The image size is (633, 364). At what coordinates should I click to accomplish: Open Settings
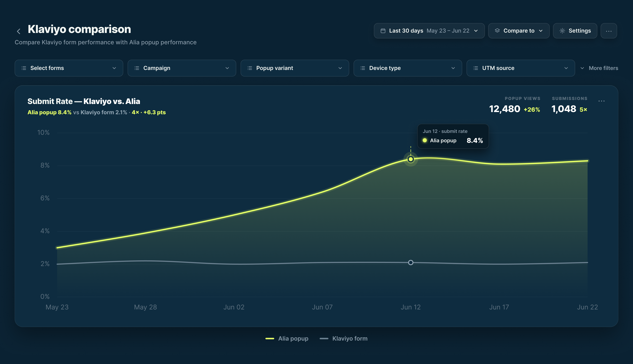tap(575, 31)
